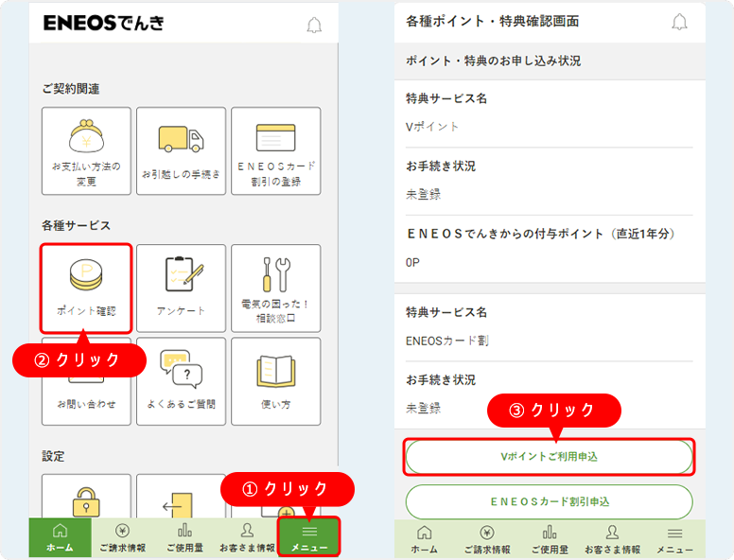The width and height of the screenshot is (734, 560).
Task: Open 使い方 book tile
Action: (x=275, y=381)
